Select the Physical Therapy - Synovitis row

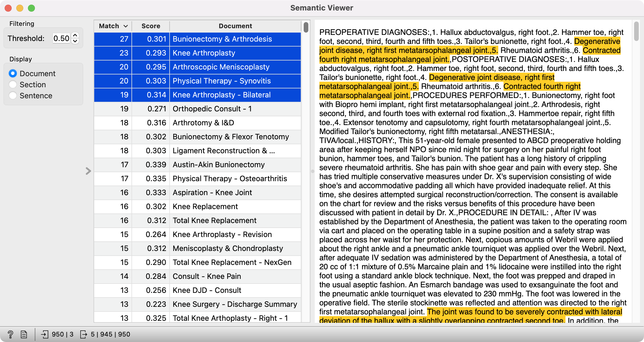pos(198,81)
